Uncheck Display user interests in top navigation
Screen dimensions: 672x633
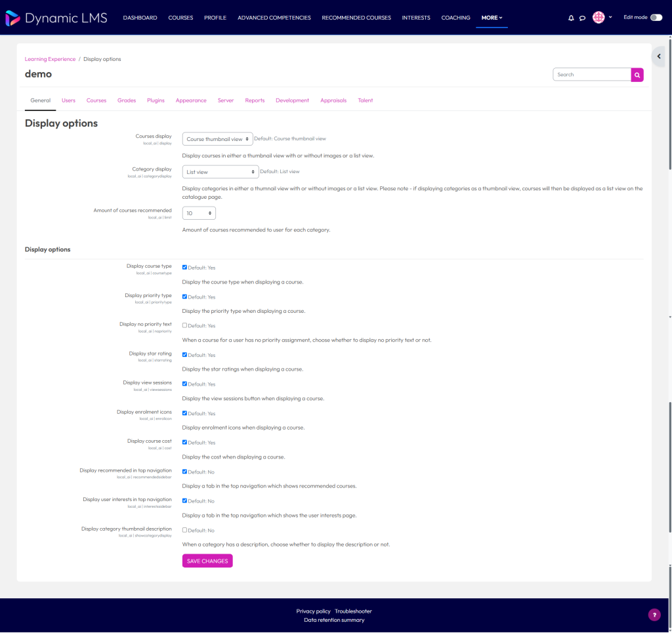184,500
